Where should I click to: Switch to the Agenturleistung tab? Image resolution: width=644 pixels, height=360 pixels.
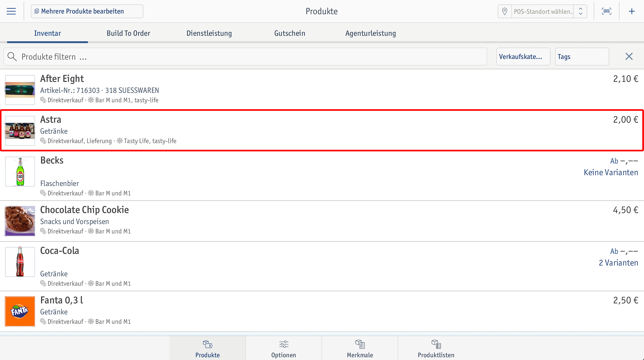(371, 33)
